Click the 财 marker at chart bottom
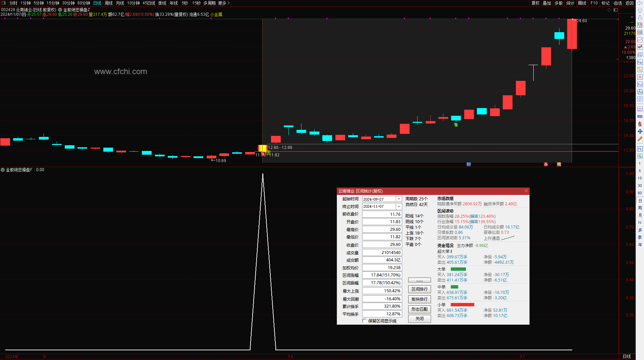The width and height of the screenshot is (644, 360). pos(469,164)
